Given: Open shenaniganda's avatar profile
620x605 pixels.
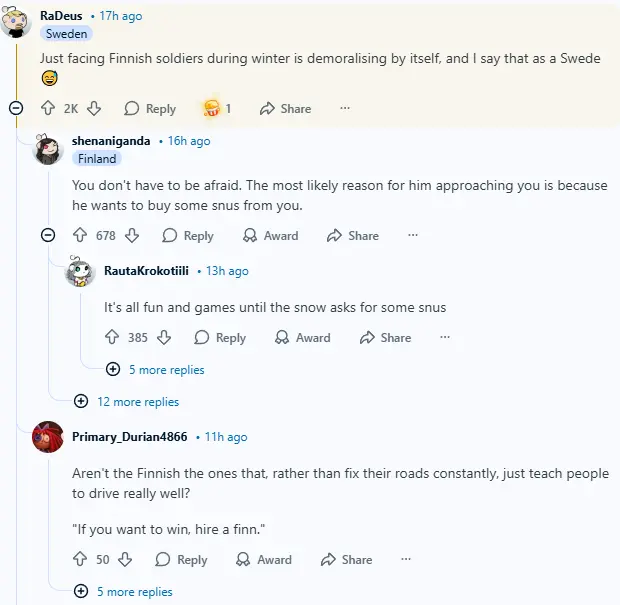Looking at the screenshot, I should pyautogui.click(x=49, y=149).
